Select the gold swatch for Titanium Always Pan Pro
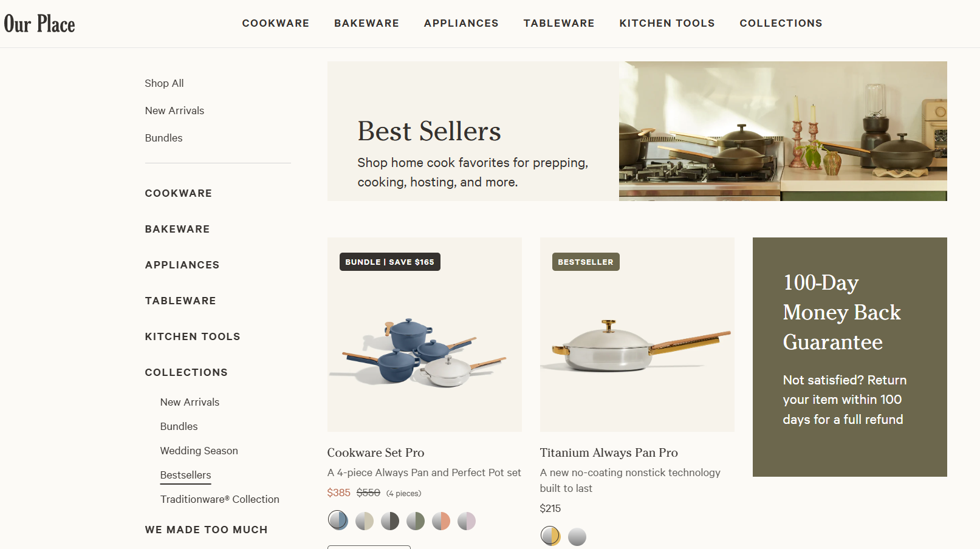 click(550, 536)
